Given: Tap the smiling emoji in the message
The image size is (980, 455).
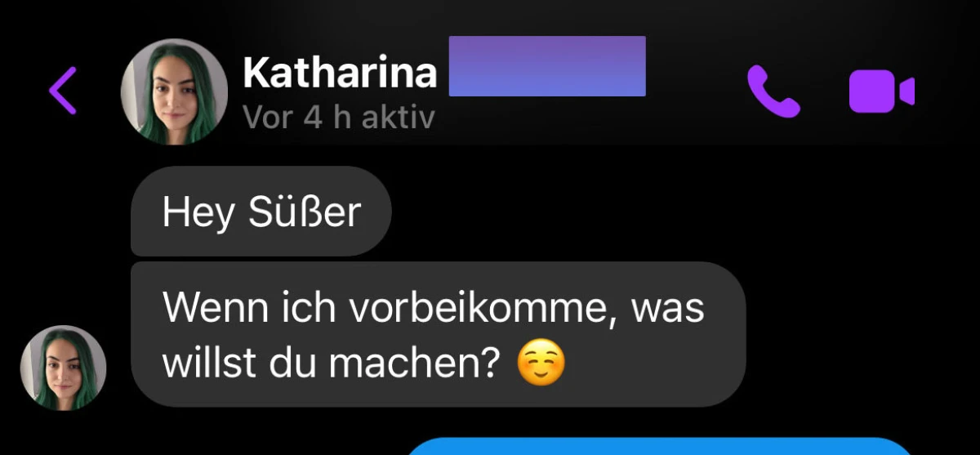Looking at the screenshot, I should (541, 363).
